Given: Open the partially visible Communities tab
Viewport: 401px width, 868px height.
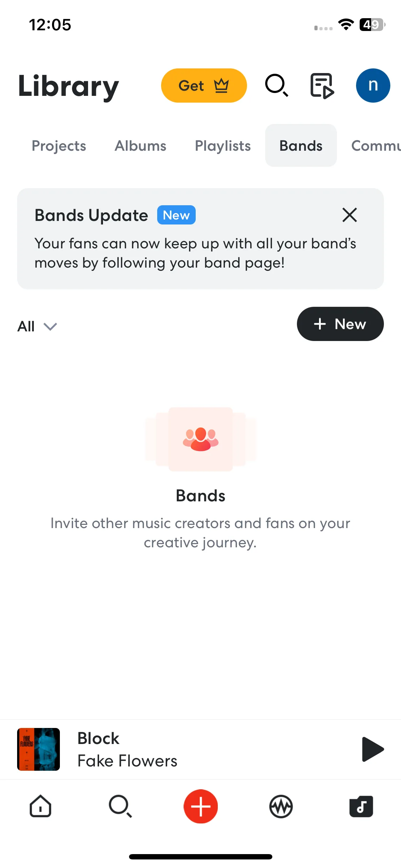Looking at the screenshot, I should [376, 146].
